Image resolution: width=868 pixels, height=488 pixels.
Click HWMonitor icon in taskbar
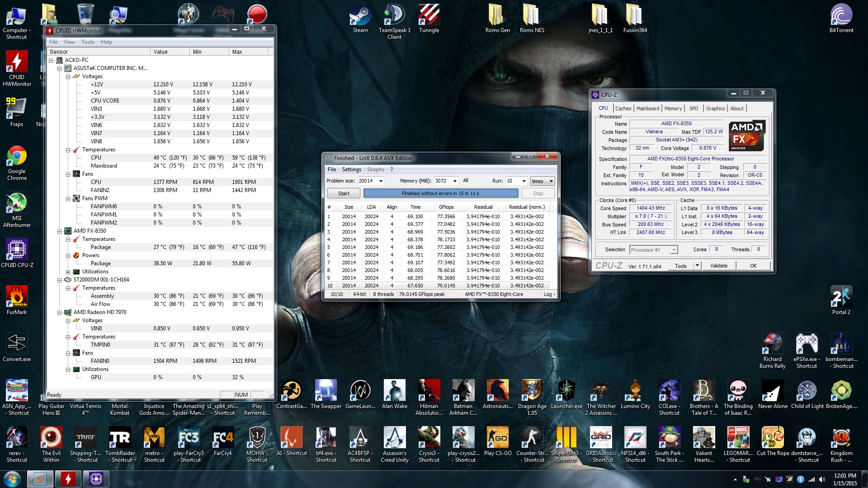(68, 479)
